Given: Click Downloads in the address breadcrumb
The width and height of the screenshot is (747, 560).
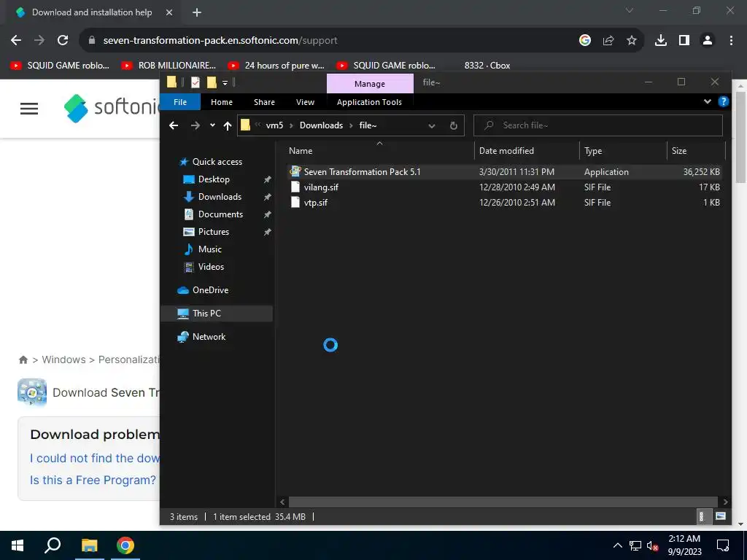Looking at the screenshot, I should pyautogui.click(x=321, y=125).
